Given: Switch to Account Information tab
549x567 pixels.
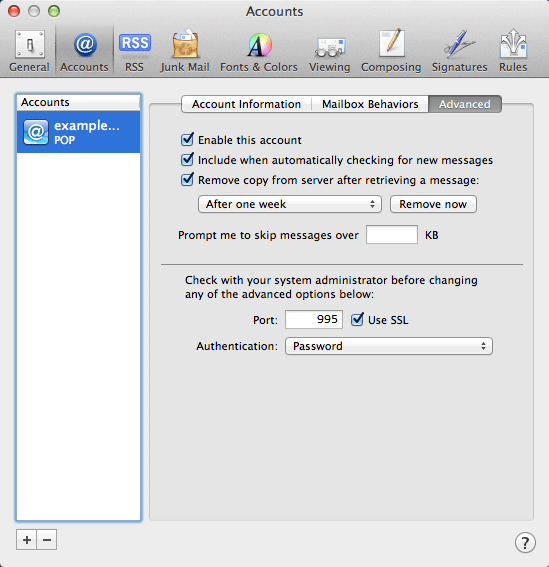Looking at the screenshot, I should click(246, 104).
